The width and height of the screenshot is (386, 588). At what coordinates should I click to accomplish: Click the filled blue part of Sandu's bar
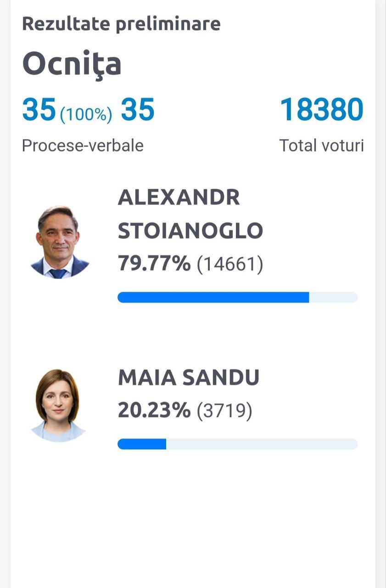[142, 444]
